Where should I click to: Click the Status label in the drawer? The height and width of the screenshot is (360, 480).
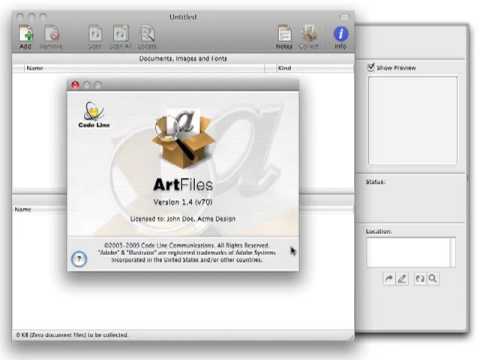click(375, 182)
